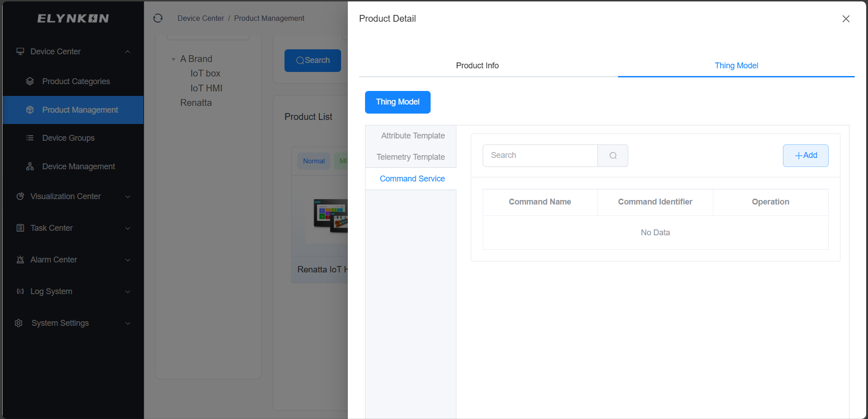Click the Product Management cube icon

coord(30,110)
